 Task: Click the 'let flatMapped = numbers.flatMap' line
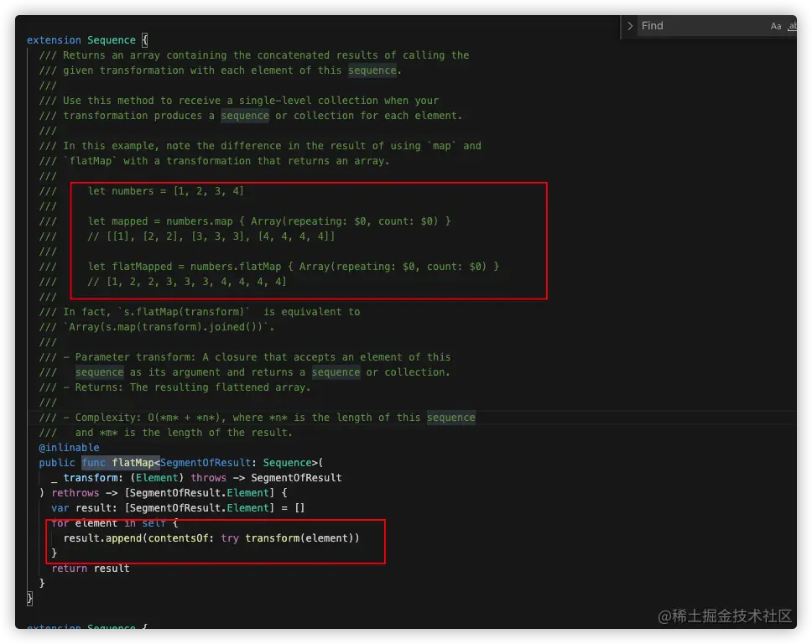pos(294,267)
